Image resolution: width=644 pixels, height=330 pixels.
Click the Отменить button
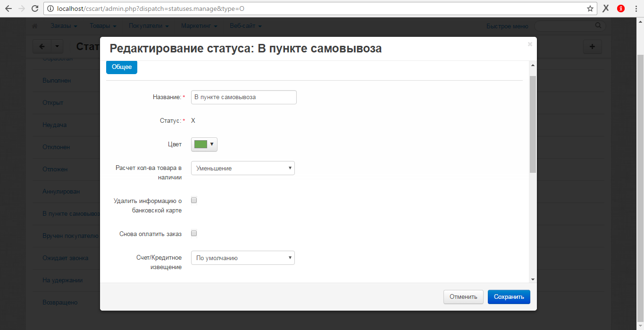pyautogui.click(x=463, y=297)
